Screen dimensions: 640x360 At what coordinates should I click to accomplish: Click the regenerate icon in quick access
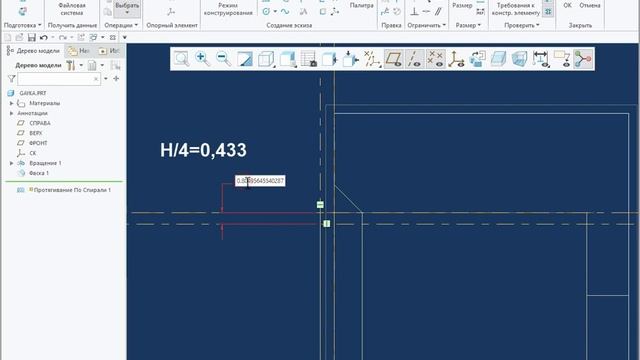point(81,38)
